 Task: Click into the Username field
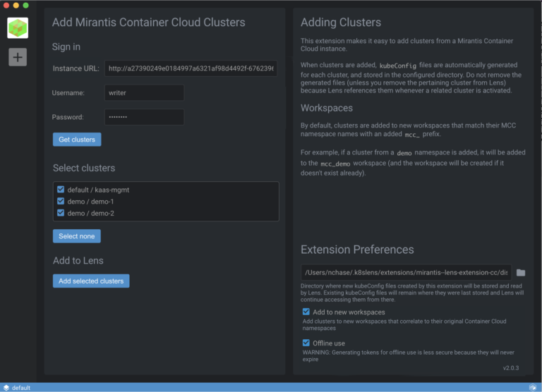(x=144, y=93)
